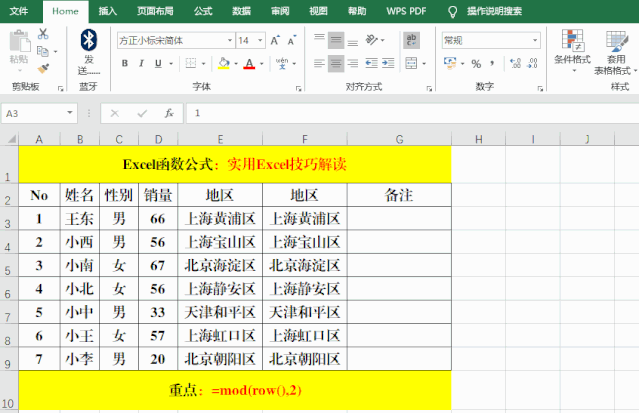Switch to the 插入 tab
The height and width of the screenshot is (413, 639).
pyautogui.click(x=108, y=11)
